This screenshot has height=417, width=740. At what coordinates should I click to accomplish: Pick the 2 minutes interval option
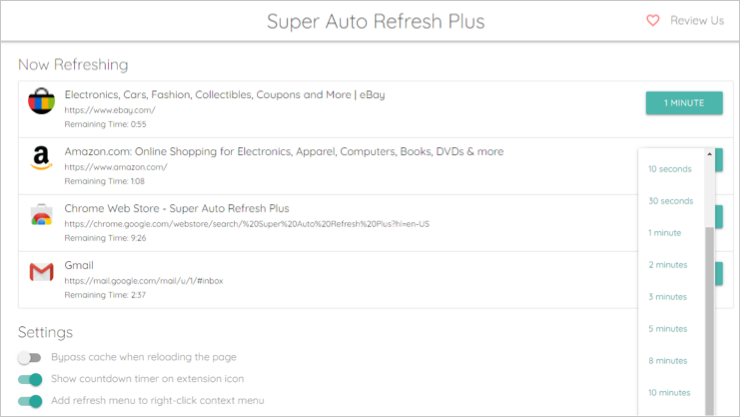[668, 265]
